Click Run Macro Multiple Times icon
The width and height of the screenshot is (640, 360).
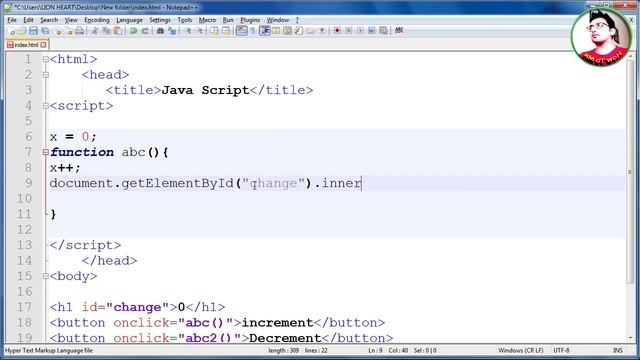[371, 31]
